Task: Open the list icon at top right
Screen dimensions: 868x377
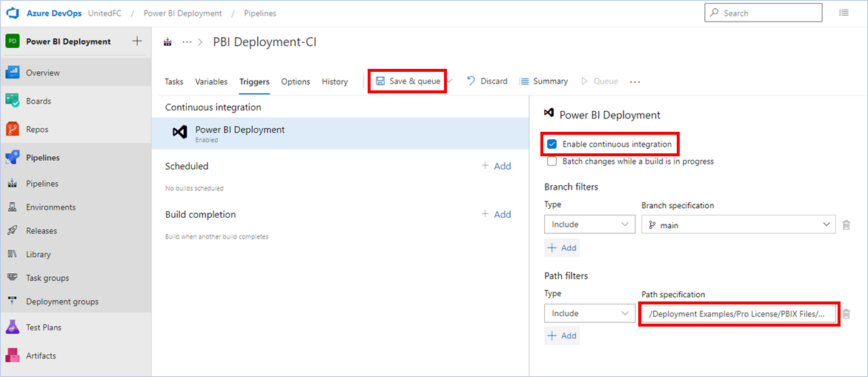Action: click(x=844, y=13)
